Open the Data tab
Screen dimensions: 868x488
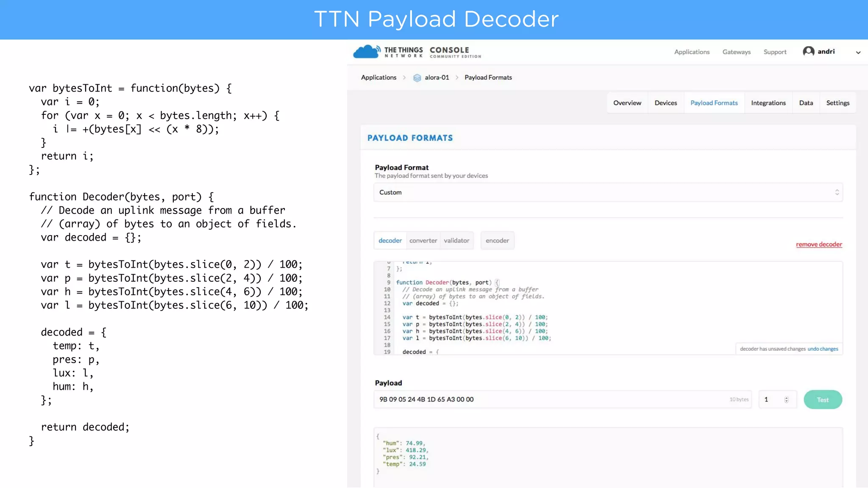point(806,103)
